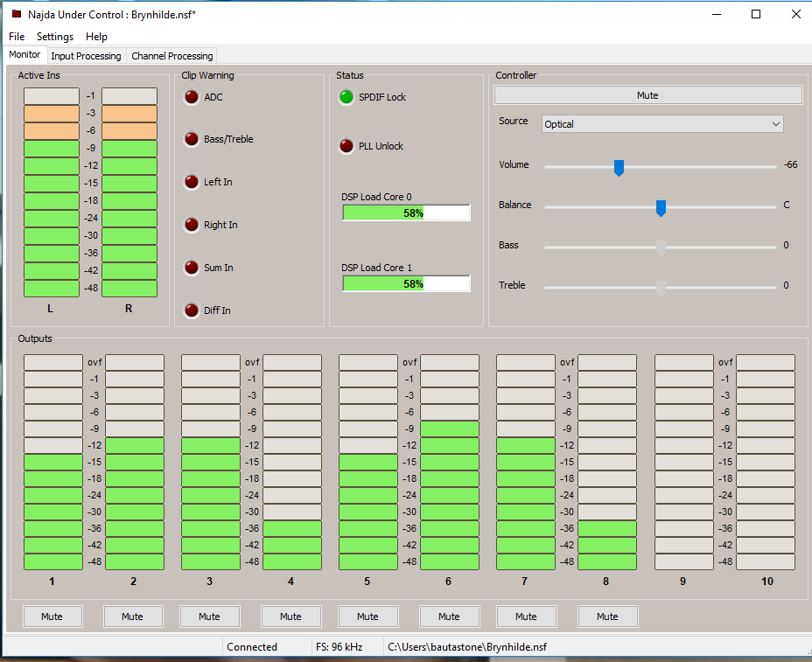The image size is (812, 662).
Task: Open the Source dropdown showing Optical
Action: 662,124
